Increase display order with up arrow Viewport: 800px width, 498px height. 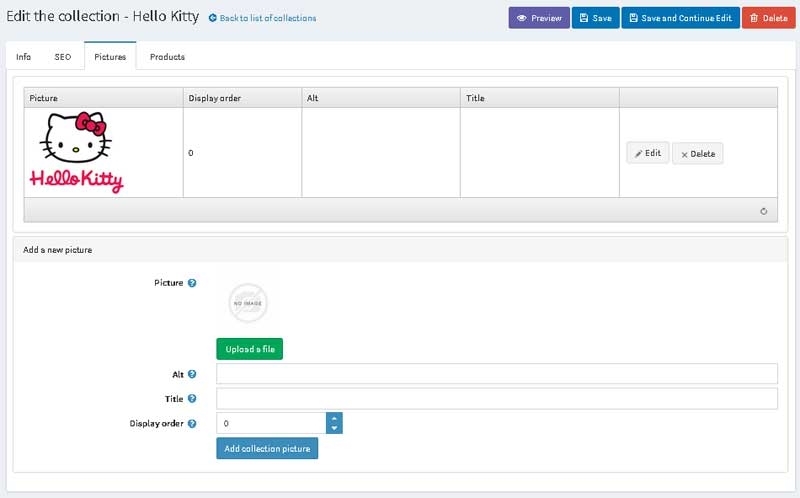pos(334,418)
